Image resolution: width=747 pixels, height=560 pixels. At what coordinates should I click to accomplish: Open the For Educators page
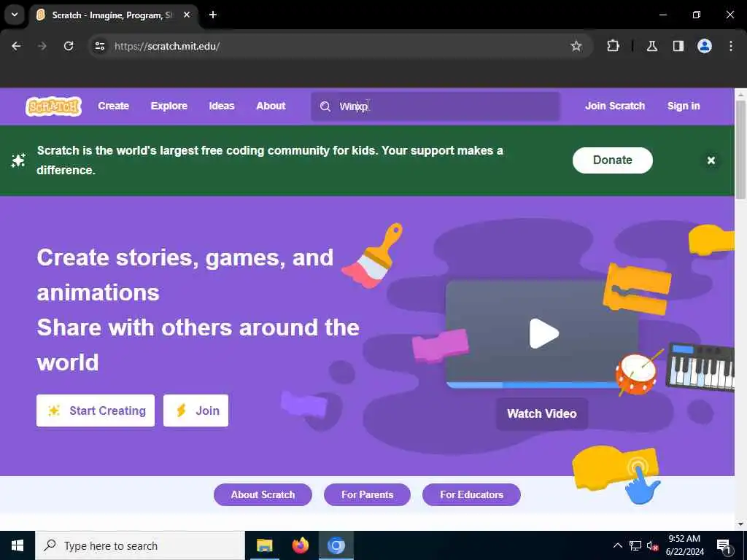click(x=472, y=495)
